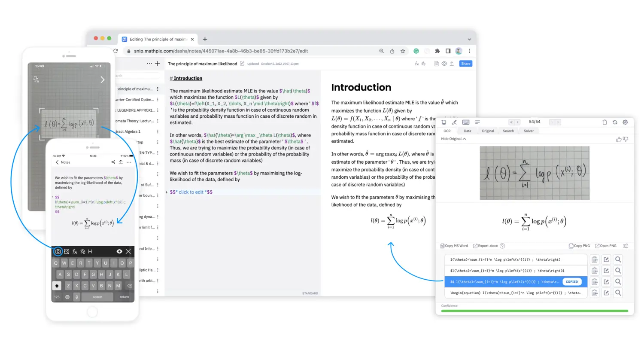Screen dimensions: 644x351
Task: Open the Solver tab in the Mathpix panel
Action: [529, 131]
